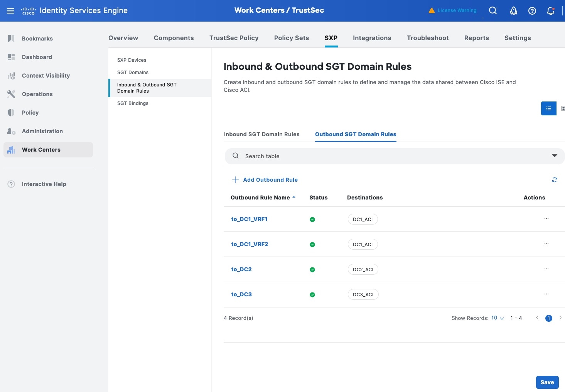
Task: Open the notifications bell icon
Action: tap(550, 11)
